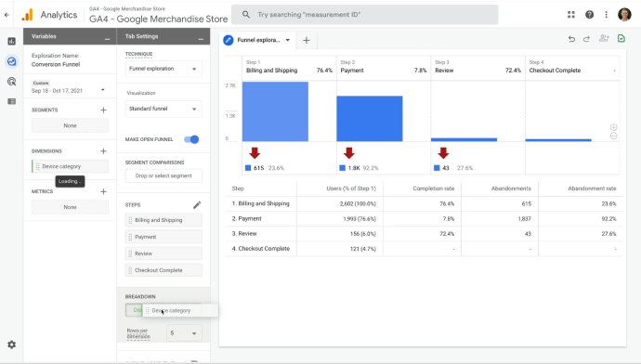Click the Step 2 abandonment blue swatch 1.8K
The width and height of the screenshot is (641, 364).
pyautogui.click(x=342, y=168)
